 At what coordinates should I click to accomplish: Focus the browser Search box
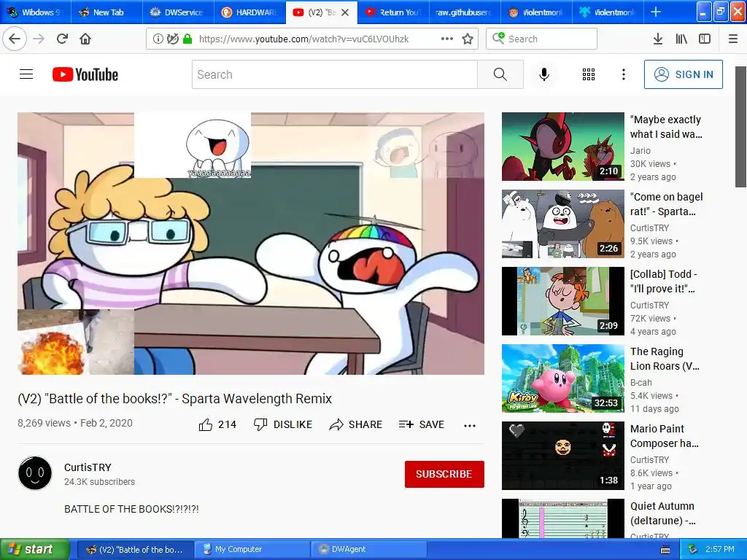pos(542,39)
